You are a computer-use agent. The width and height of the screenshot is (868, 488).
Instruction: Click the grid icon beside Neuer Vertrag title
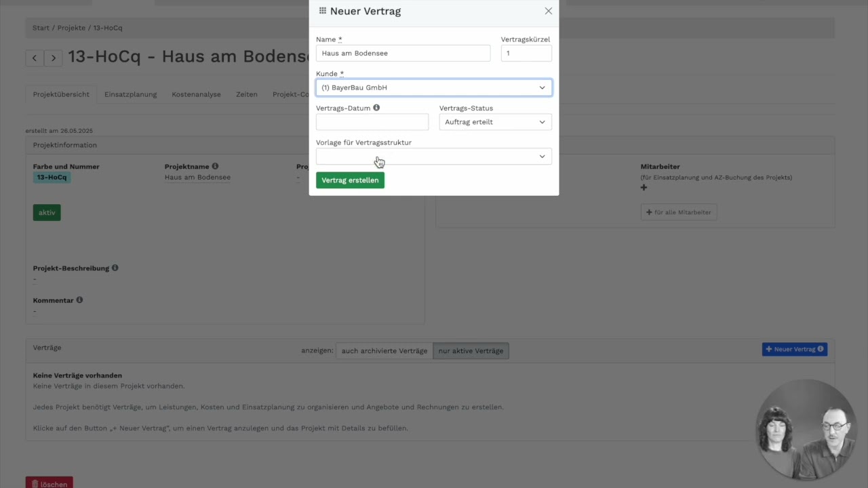coord(323,11)
